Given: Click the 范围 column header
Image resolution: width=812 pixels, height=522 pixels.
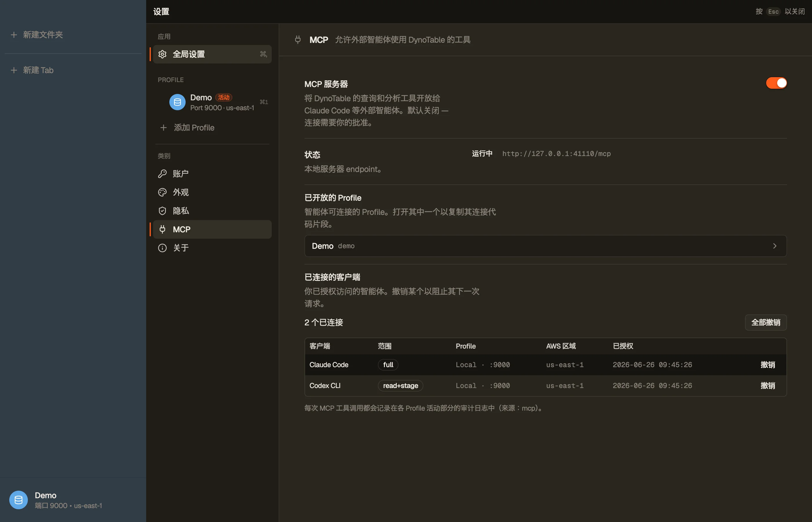Looking at the screenshot, I should point(385,346).
